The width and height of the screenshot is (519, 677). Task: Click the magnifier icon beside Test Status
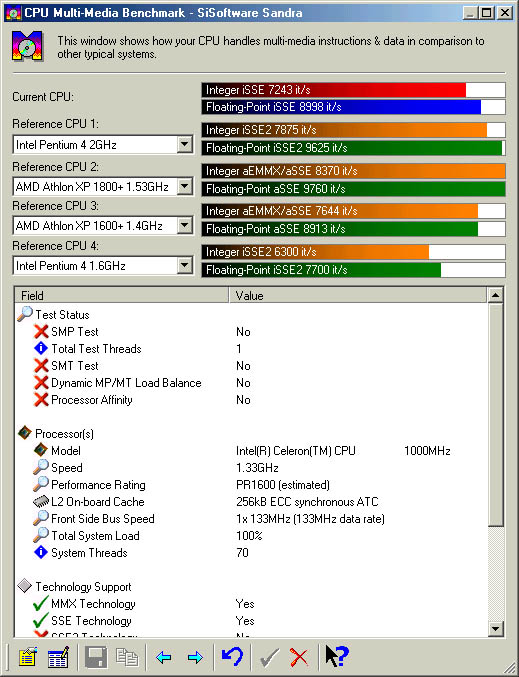tap(25, 314)
